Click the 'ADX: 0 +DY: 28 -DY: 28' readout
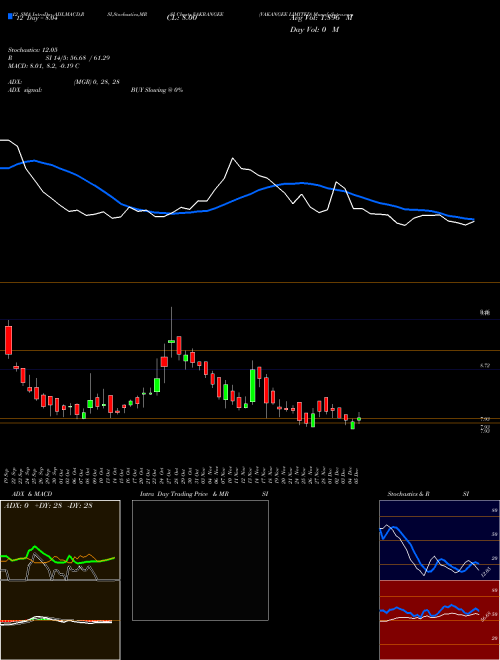This screenshot has height=660, width=500. [48, 506]
